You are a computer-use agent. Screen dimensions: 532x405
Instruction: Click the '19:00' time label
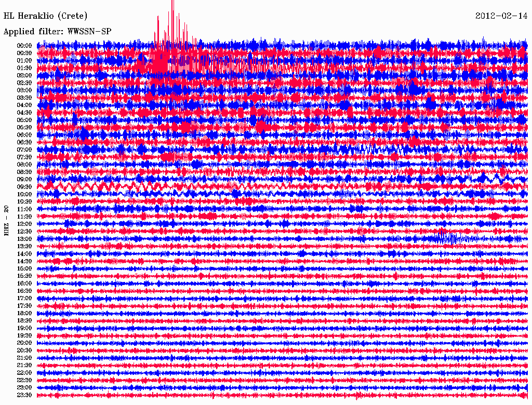tap(24, 328)
